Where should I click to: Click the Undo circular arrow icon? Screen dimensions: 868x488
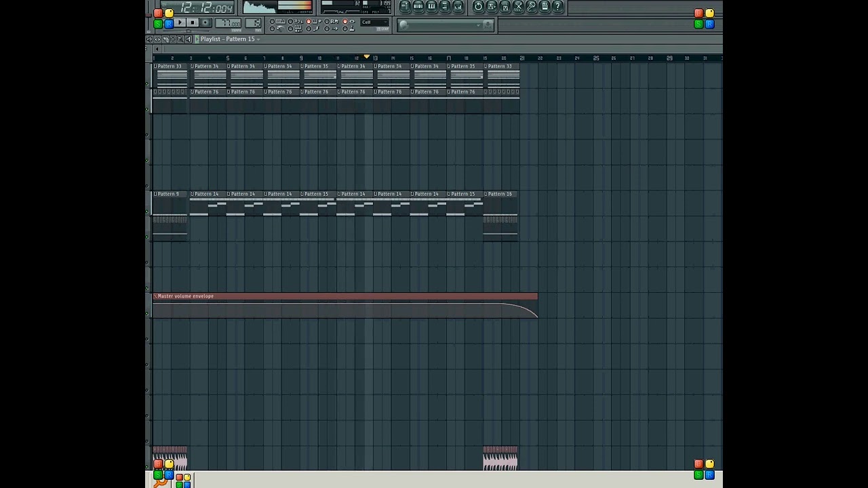[479, 7]
